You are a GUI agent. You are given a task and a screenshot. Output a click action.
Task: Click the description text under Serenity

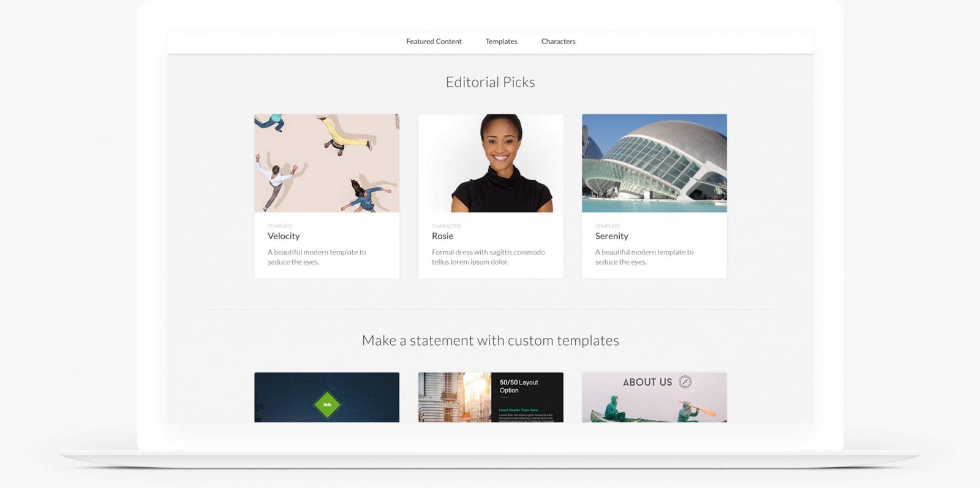644,257
